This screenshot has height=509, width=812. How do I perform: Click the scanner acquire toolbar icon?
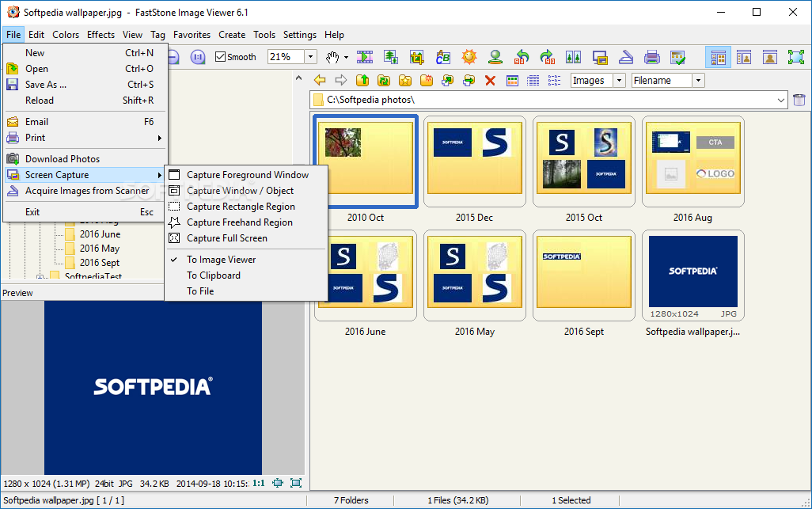625,57
